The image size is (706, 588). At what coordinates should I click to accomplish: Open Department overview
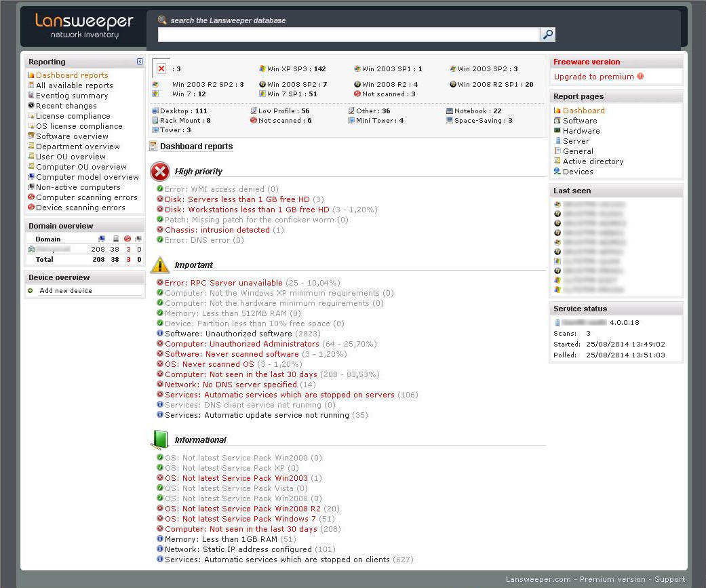click(x=78, y=146)
